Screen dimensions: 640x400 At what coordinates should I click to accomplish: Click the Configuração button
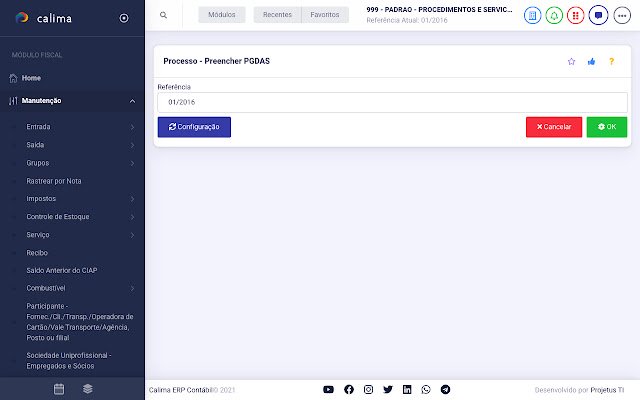[194, 127]
